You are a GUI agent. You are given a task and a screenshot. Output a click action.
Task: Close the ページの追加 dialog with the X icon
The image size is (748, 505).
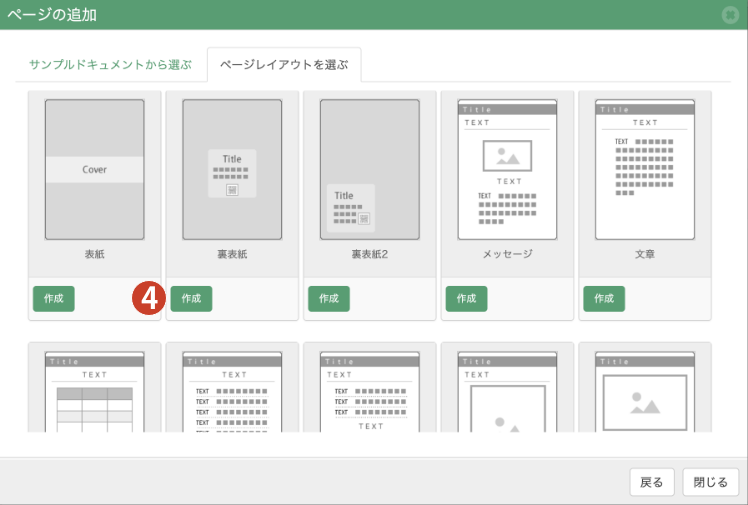(x=730, y=14)
